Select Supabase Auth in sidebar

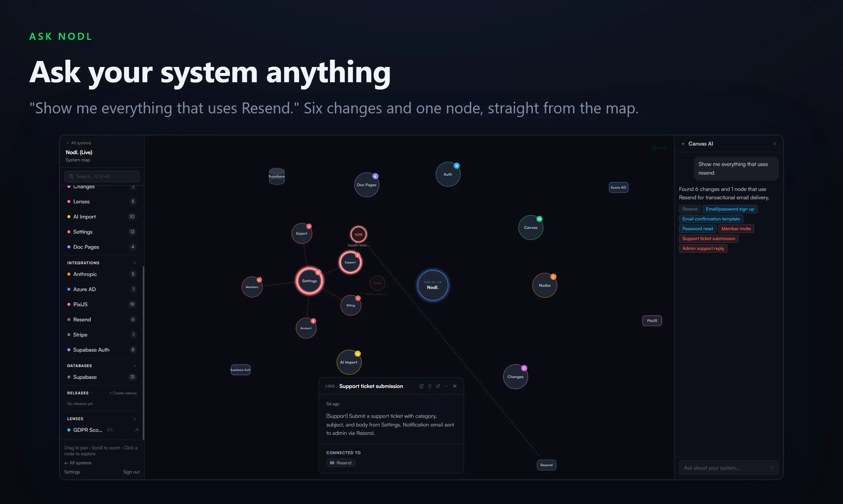coord(102,350)
